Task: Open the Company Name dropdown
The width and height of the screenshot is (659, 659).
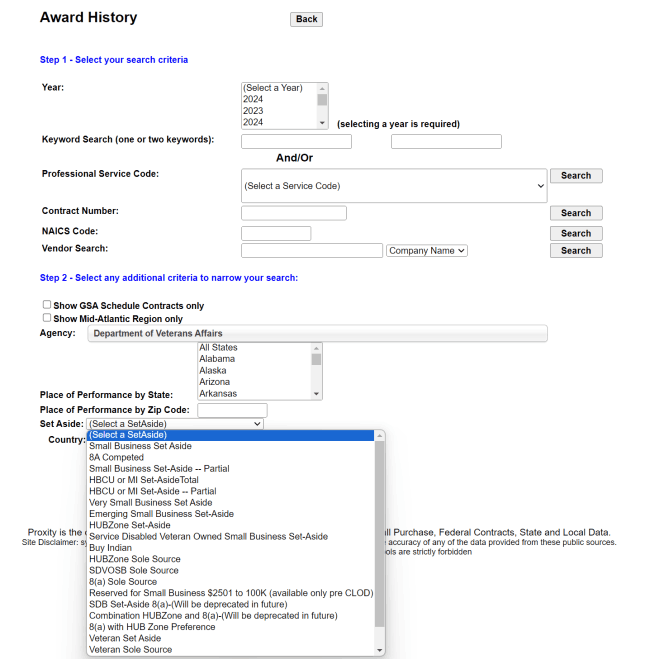Action: point(427,251)
